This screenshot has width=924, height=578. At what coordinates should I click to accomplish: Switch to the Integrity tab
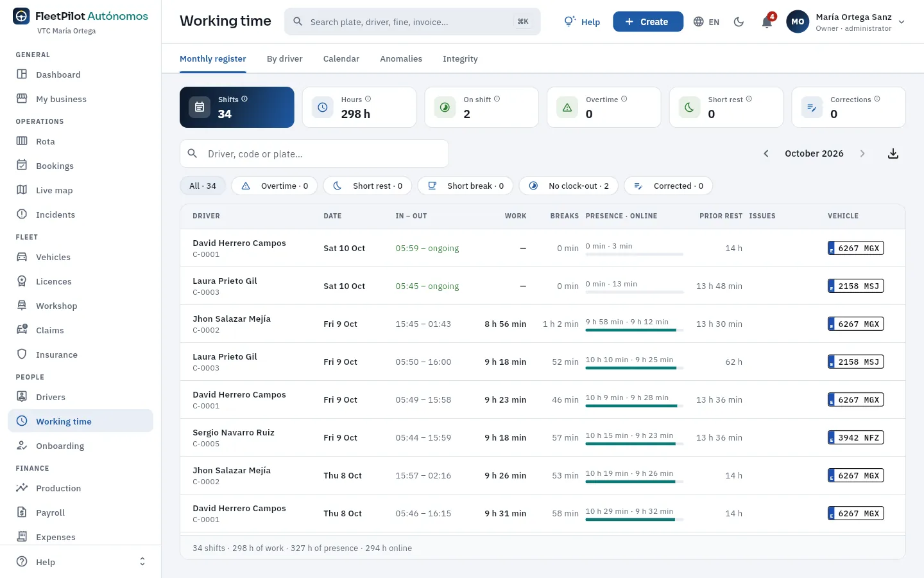(x=460, y=58)
